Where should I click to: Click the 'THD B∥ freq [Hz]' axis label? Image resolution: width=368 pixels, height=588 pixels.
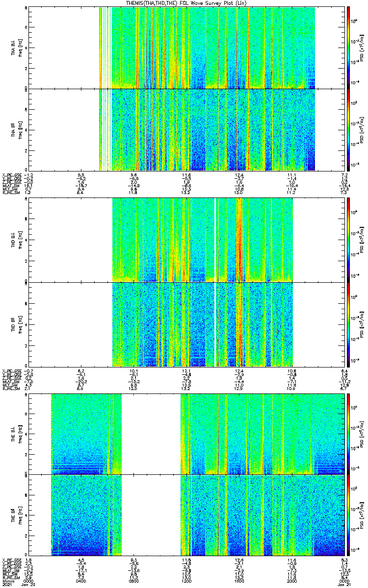click(x=16, y=324)
